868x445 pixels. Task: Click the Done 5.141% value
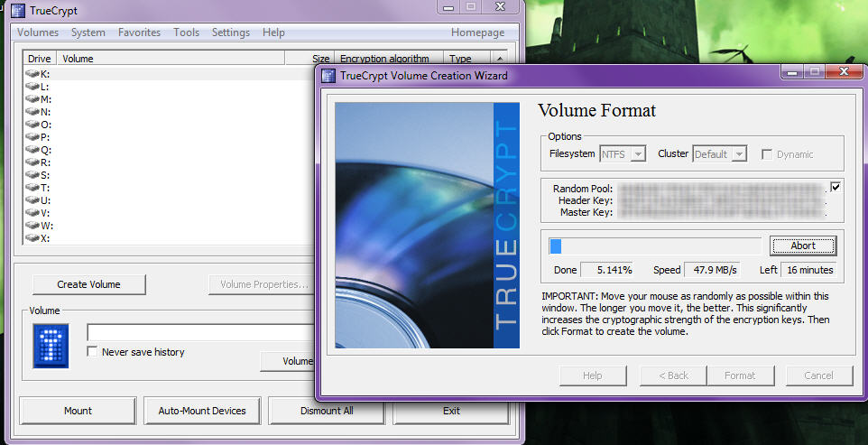[606, 270]
